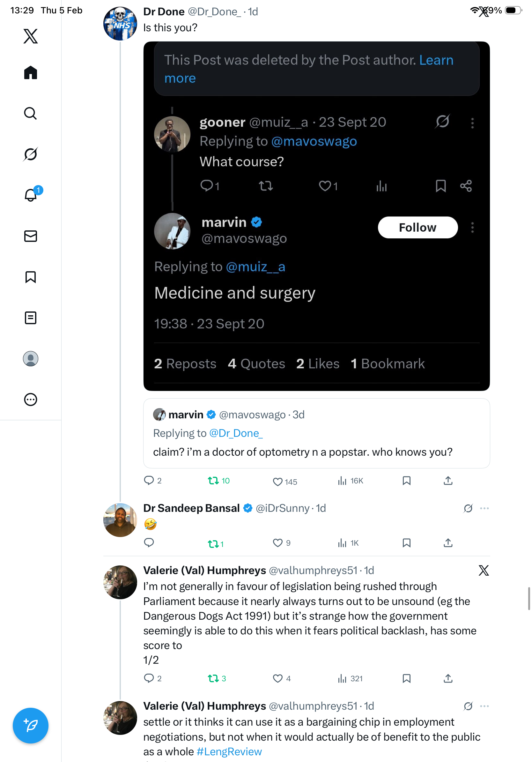Screen dimensions: 532x762
Task: Share Valerie Humphreys' 1/2 post
Action: click(x=448, y=678)
